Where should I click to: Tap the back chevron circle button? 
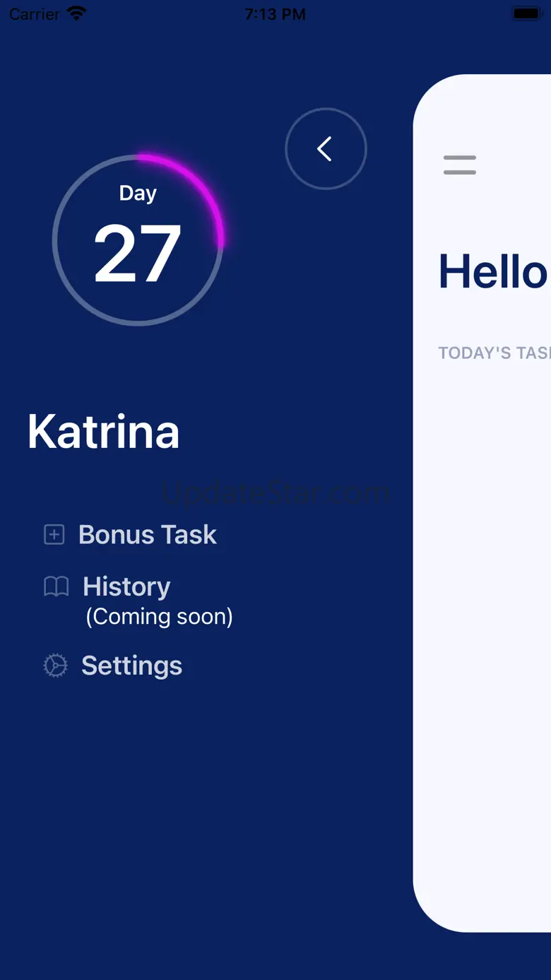pyautogui.click(x=326, y=149)
